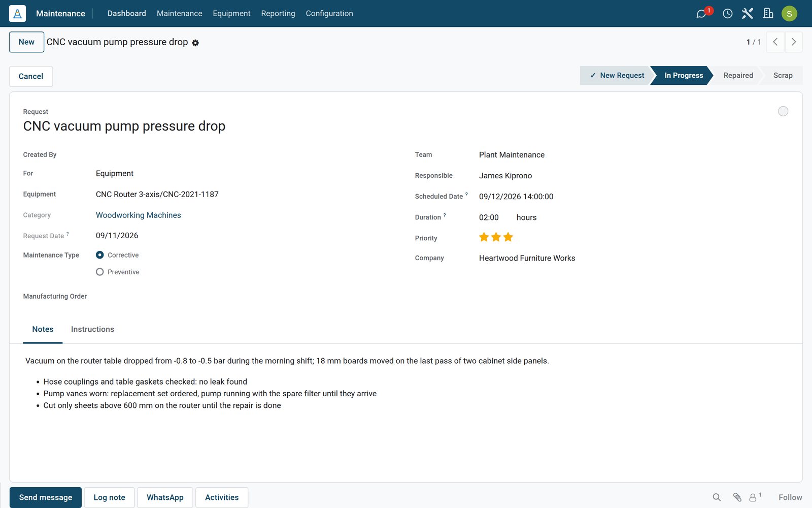This screenshot has height=508, width=812.
Task: Toggle the kanban state circle
Action: [783, 111]
